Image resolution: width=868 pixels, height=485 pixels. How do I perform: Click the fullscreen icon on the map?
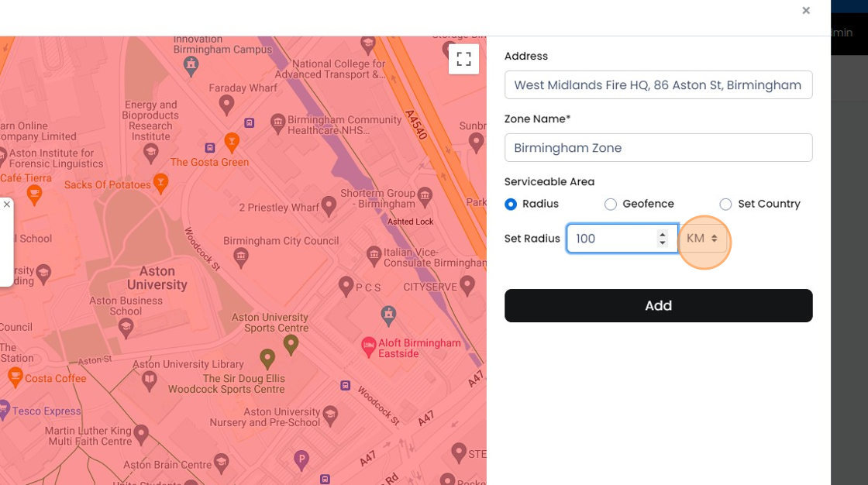[x=463, y=58]
